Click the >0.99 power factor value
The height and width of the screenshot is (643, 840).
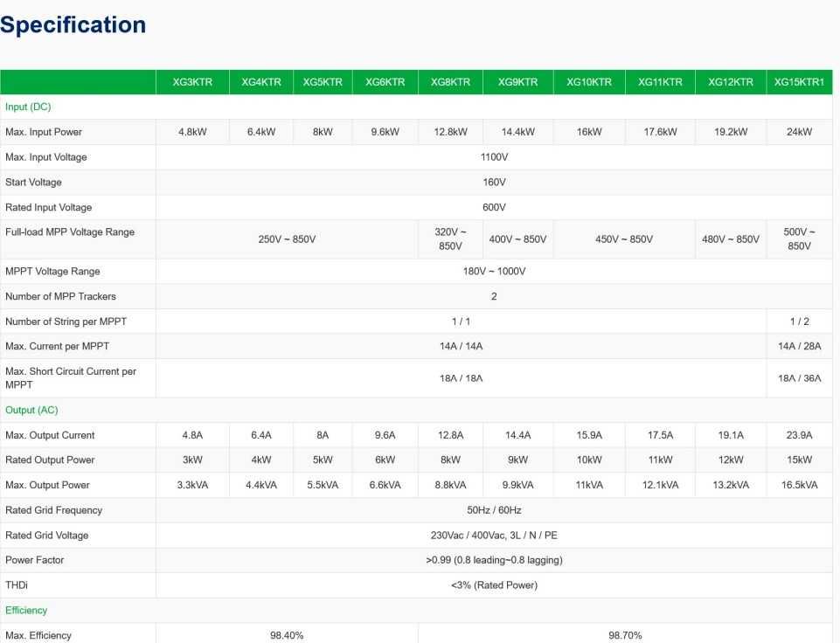494,560
